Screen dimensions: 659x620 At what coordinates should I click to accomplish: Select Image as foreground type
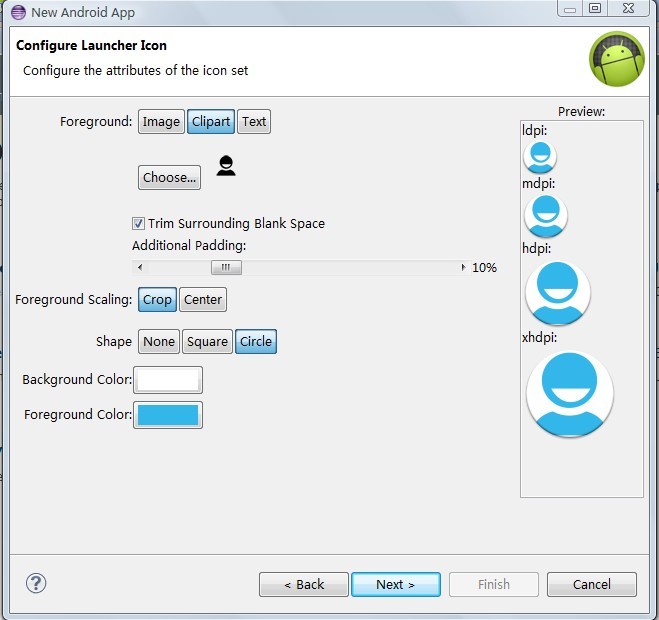coord(161,122)
